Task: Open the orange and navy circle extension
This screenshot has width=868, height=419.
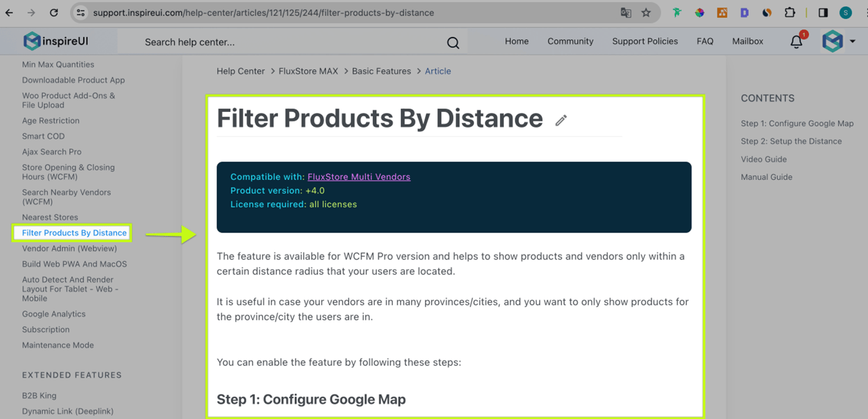Action: coord(767,13)
